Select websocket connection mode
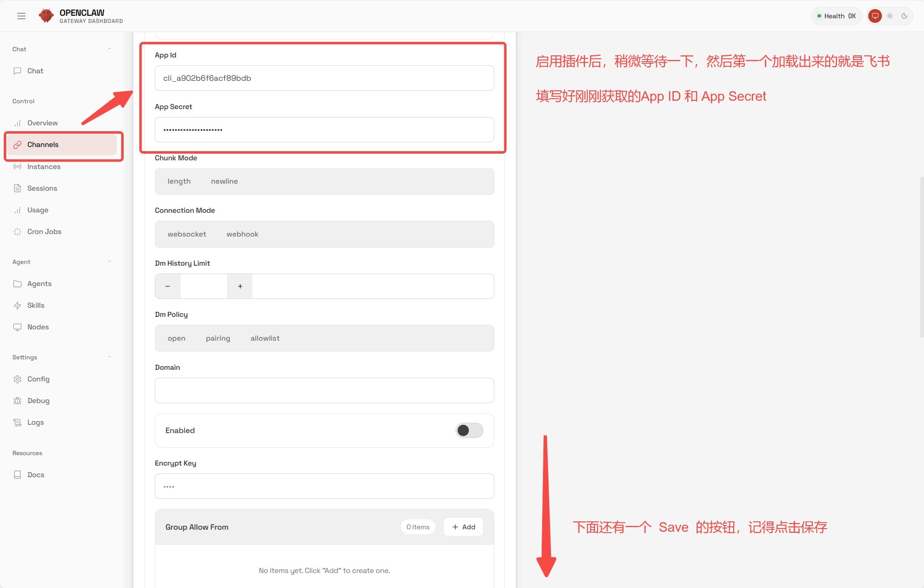 point(187,234)
